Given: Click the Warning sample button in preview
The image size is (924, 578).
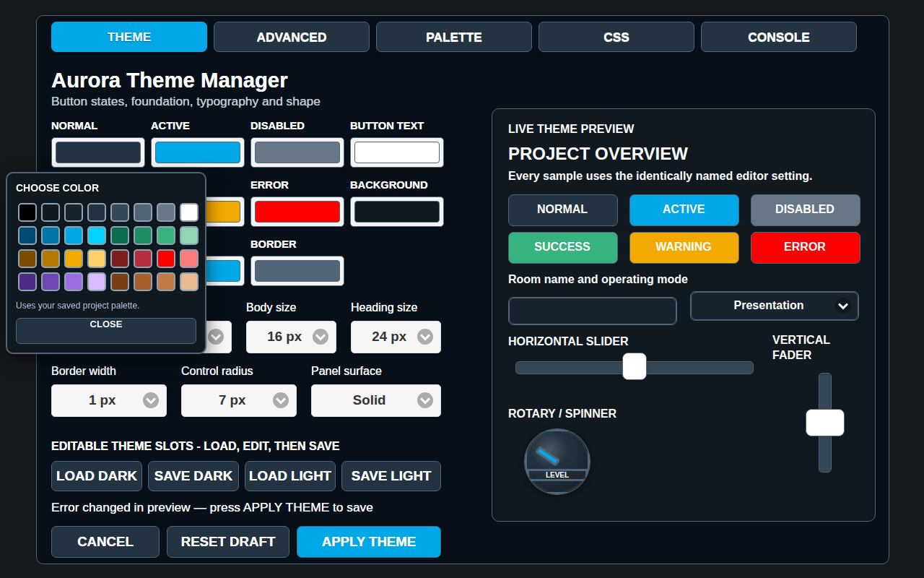Looking at the screenshot, I should (684, 248).
